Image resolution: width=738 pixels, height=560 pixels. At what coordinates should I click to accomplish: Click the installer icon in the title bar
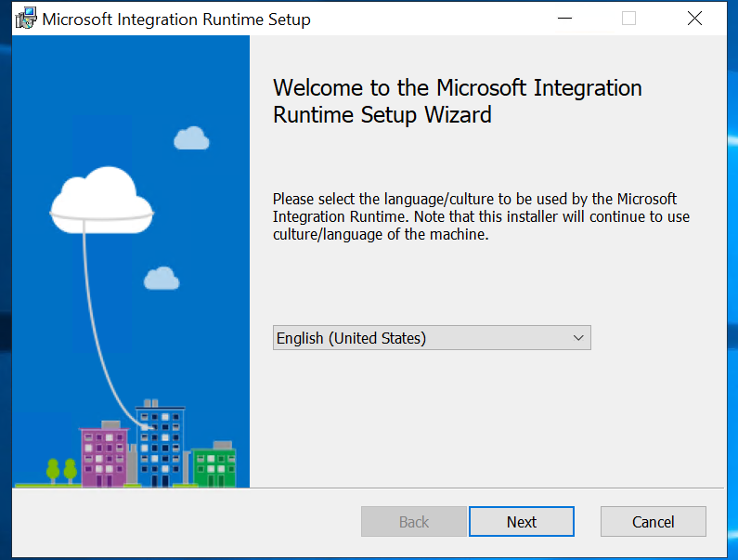(26, 19)
